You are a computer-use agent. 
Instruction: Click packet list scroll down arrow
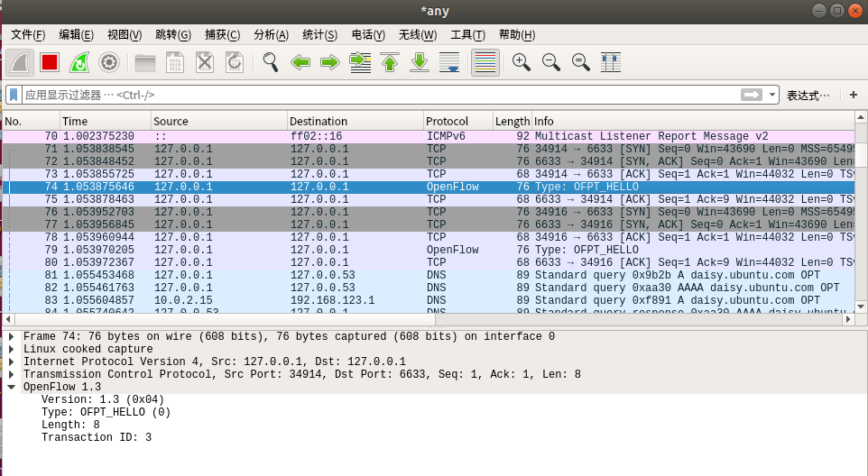(x=861, y=307)
